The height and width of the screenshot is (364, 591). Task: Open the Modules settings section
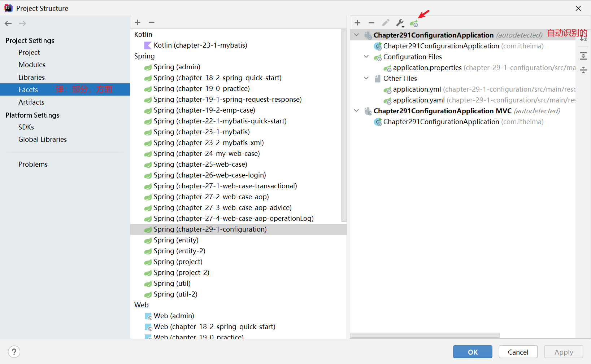32,65
